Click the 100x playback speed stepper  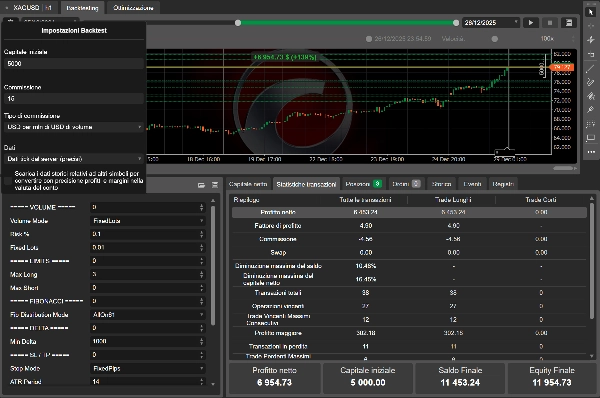(x=573, y=39)
